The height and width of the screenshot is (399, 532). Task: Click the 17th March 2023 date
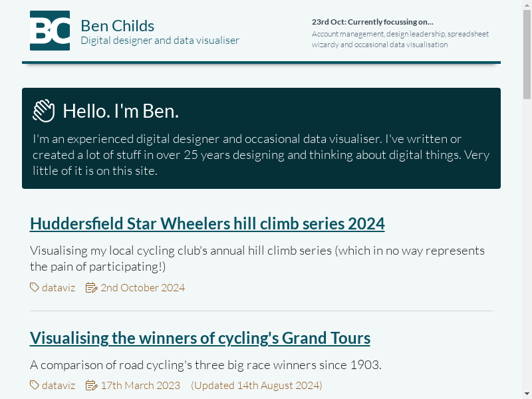[x=140, y=385]
